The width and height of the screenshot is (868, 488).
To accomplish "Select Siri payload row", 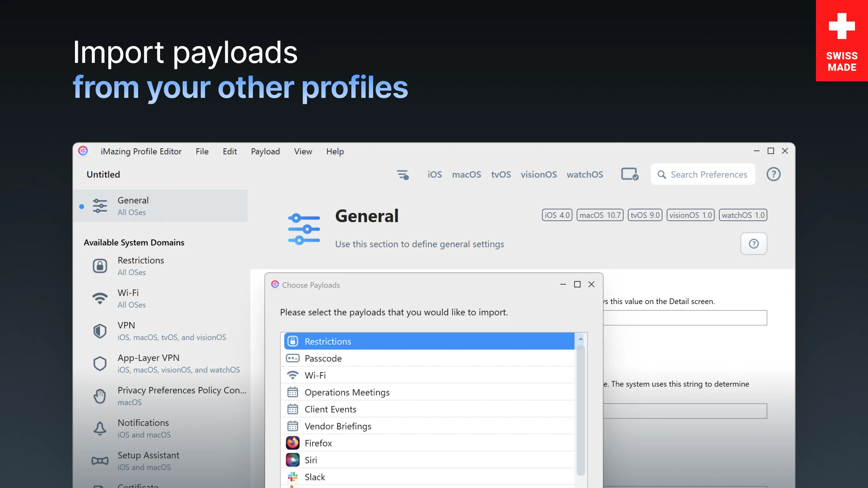I will click(x=428, y=460).
